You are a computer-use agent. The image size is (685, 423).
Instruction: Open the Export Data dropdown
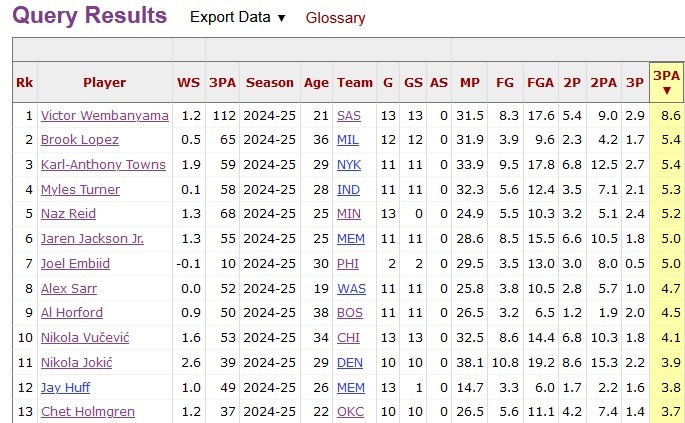tap(237, 18)
